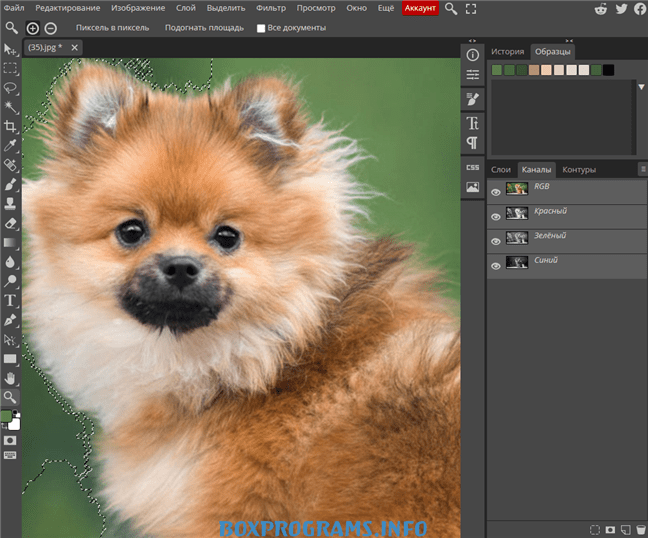Select the Magic Wand tool

click(x=10, y=107)
